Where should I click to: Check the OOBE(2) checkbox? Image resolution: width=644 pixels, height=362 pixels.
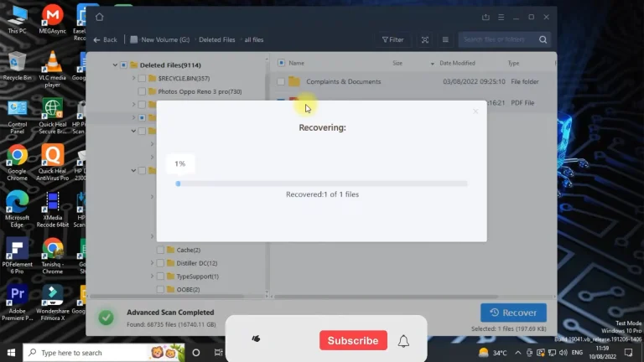click(x=160, y=289)
